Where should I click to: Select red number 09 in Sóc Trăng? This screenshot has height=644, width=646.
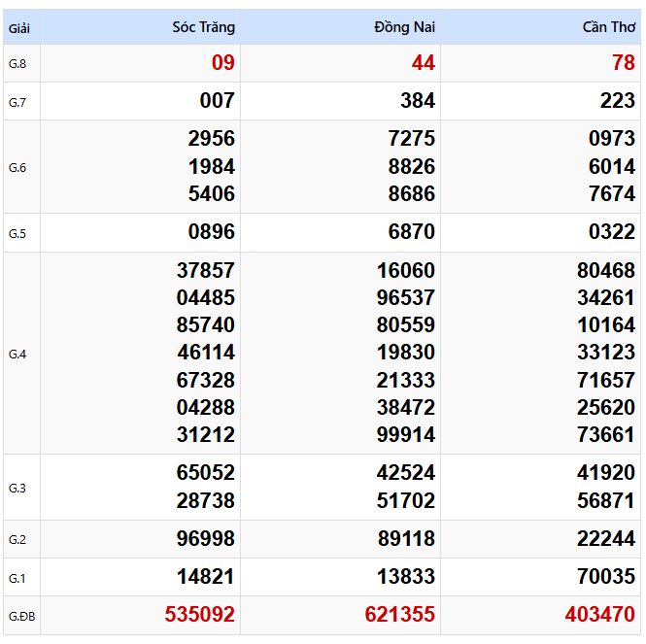click(x=222, y=62)
